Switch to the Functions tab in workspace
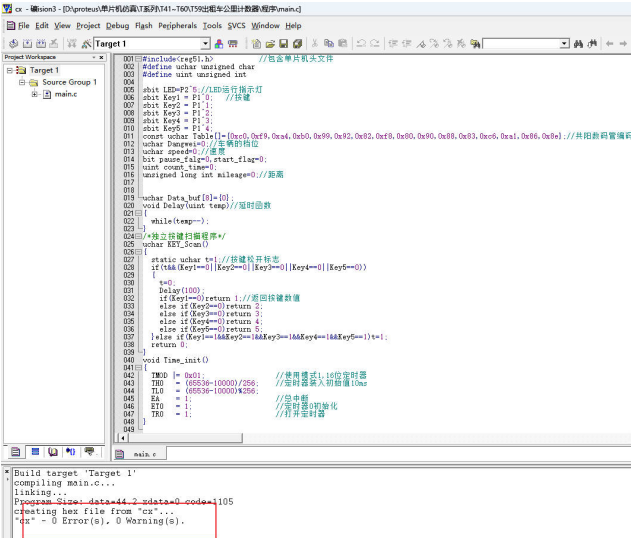 pos(71,451)
